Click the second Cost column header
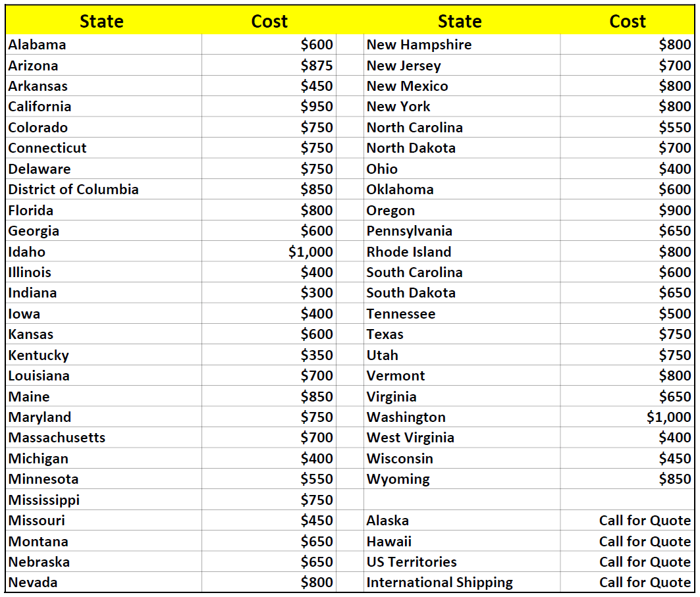 click(627, 21)
